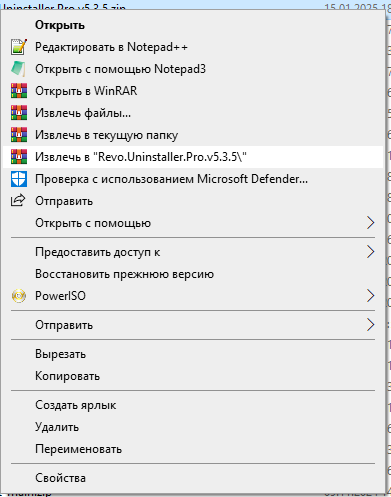Expand the Открыть с помощью submenu arrow

371,223
